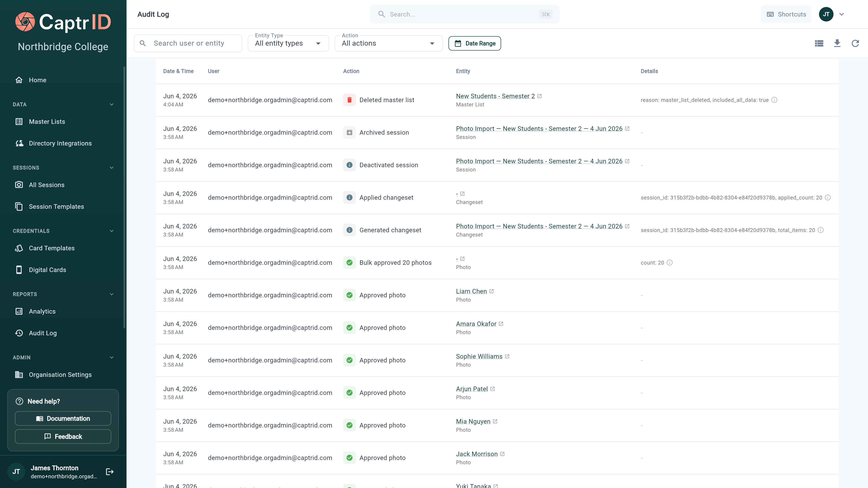Click the Need help? question icon
Viewport: 868px width, 488px height.
19,401
